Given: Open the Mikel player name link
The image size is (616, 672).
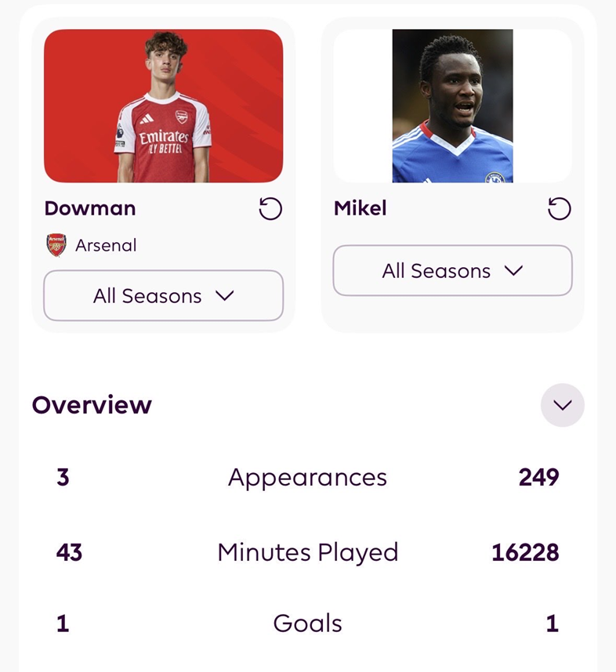Looking at the screenshot, I should 361,208.
